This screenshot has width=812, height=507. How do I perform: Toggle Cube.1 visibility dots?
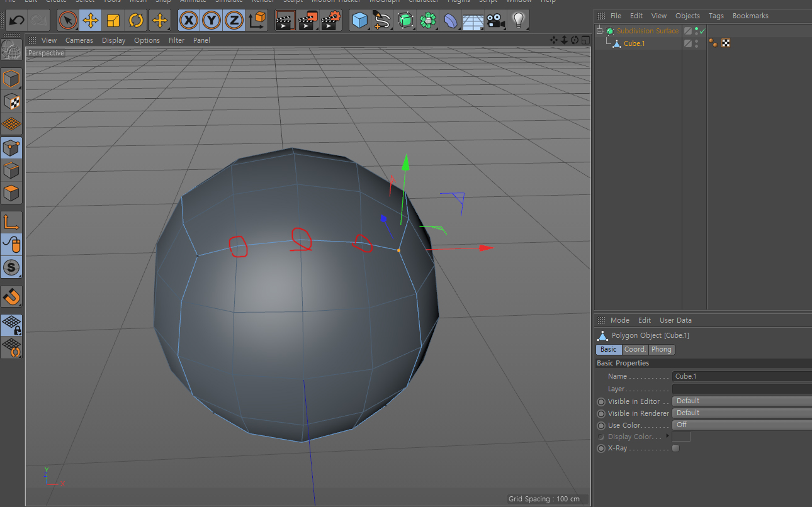tap(696, 43)
